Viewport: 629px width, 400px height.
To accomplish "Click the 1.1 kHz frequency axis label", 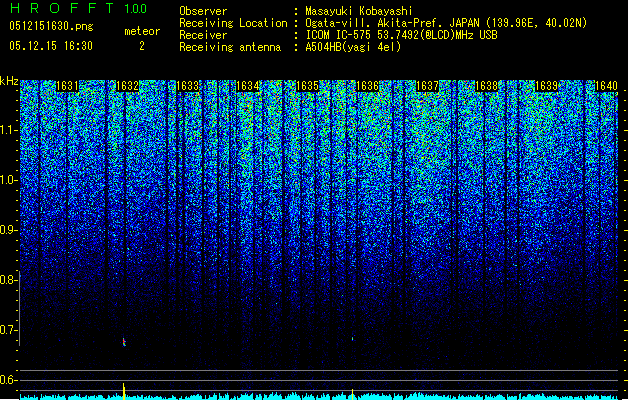I will pyautogui.click(x=8, y=130).
